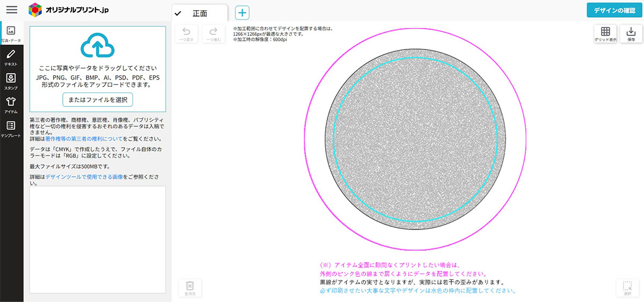Add a new side with plus button

(x=242, y=13)
